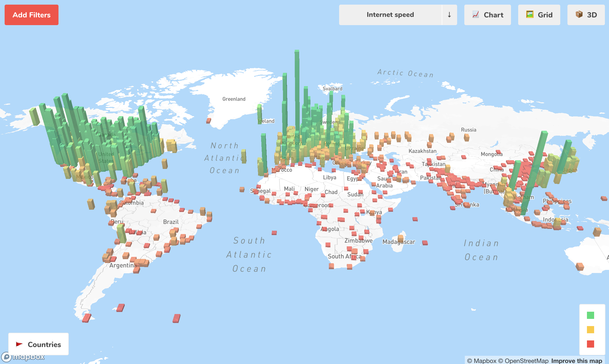Select the yellow legend swatch

(x=590, y=330)
